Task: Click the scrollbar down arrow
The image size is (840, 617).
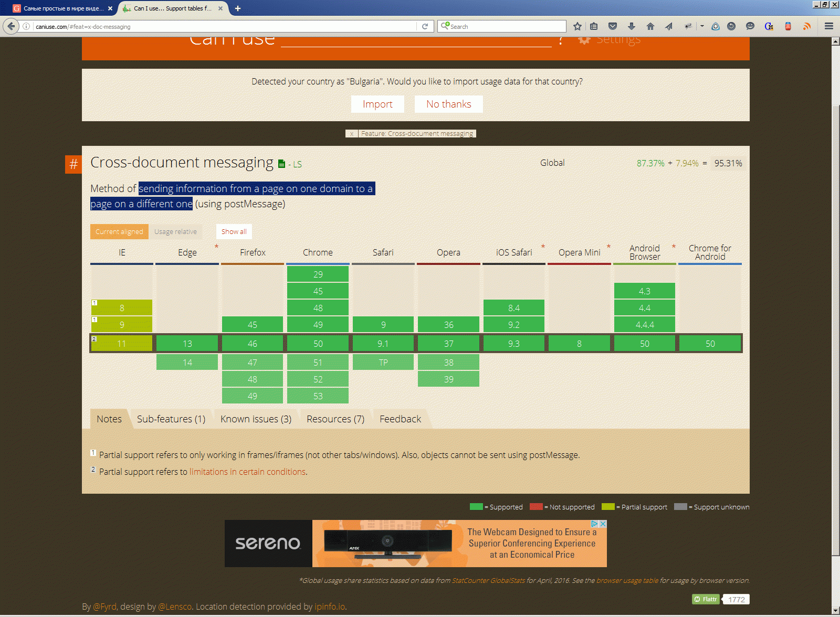Action: [836, 611]
